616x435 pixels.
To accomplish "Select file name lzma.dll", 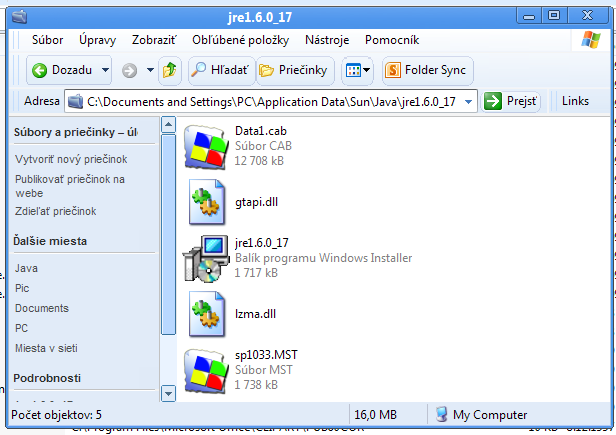I will [x=255, y=314].
